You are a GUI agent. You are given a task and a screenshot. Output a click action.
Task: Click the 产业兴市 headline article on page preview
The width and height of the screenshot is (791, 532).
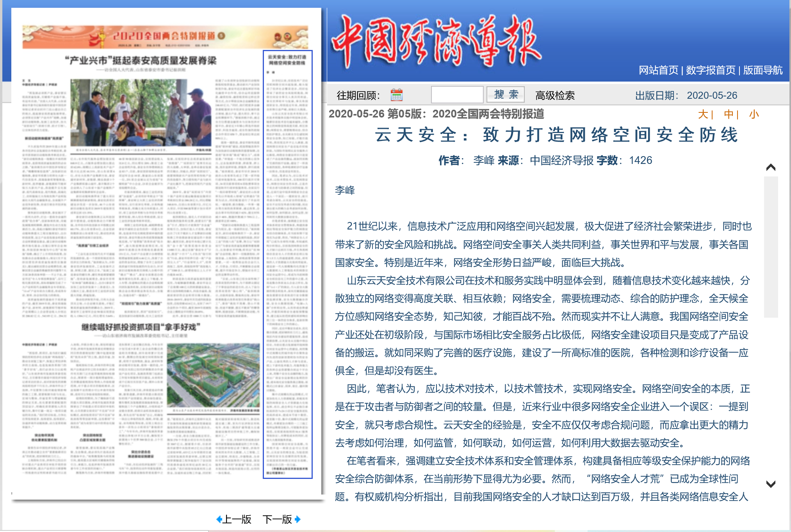[x=141, y=60]
